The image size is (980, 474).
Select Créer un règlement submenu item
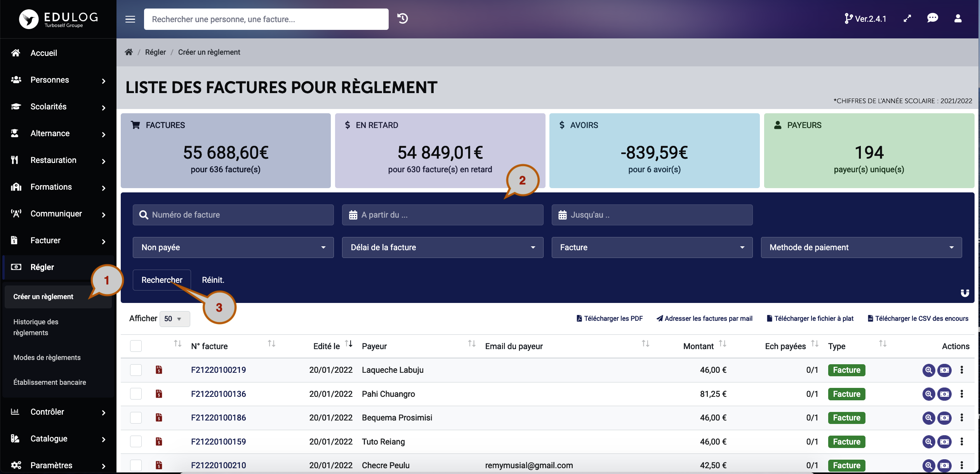(58, 297)
